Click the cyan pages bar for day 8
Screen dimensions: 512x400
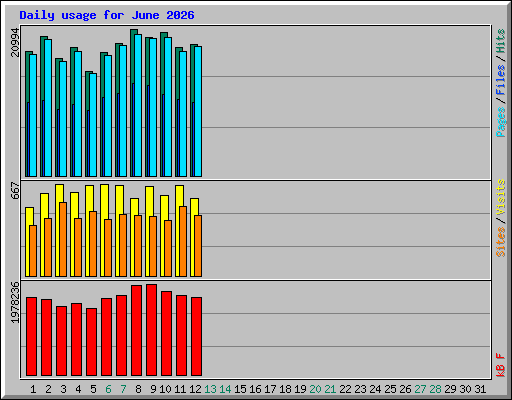[x=138, y=105]
